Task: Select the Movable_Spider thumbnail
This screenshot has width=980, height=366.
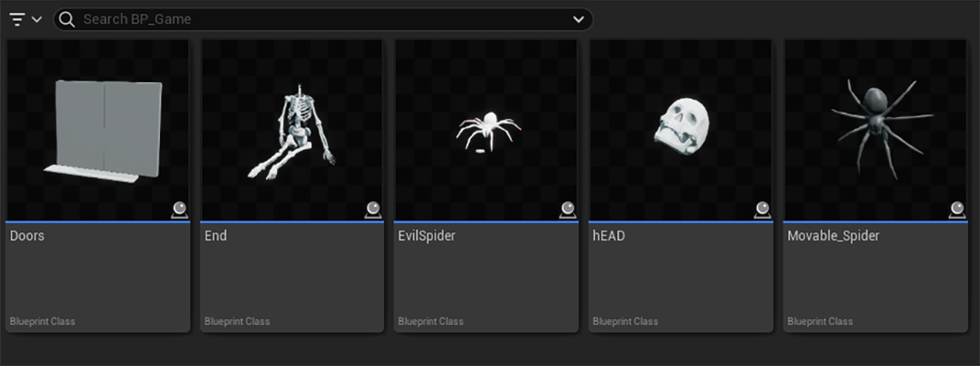Action: (x=876, y=130)
